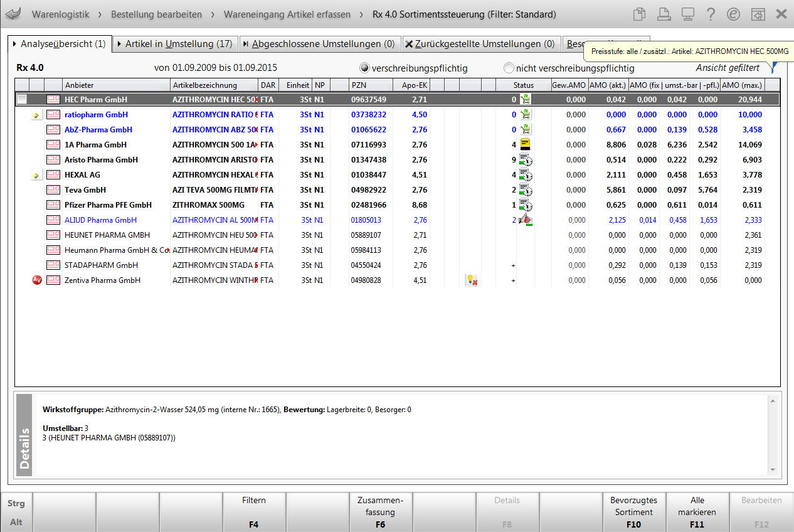
Task: Click yellow note status icon in 1A Pharma row
Action: tap(526, 144)
